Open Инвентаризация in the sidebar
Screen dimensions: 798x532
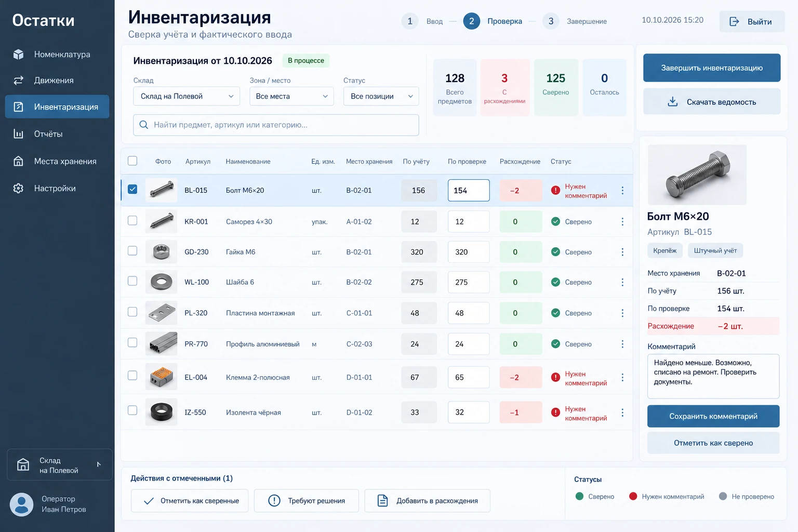pos(57,107)
